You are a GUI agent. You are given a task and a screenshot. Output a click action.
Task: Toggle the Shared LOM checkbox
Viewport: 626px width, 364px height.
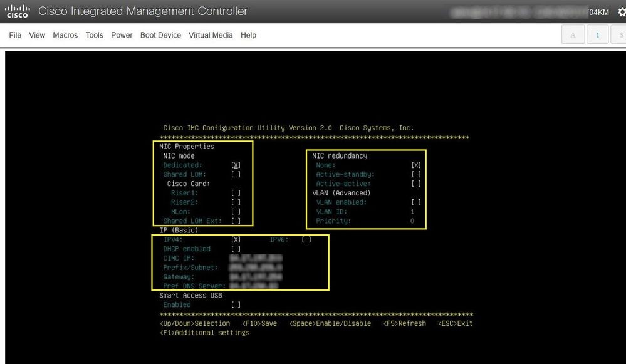[x=236, y=174]
